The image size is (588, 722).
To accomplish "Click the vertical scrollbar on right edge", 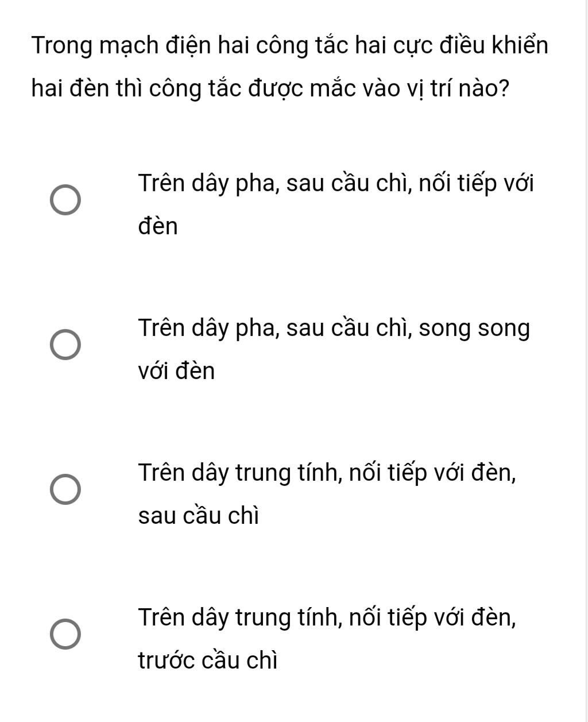I will [586, 361].
